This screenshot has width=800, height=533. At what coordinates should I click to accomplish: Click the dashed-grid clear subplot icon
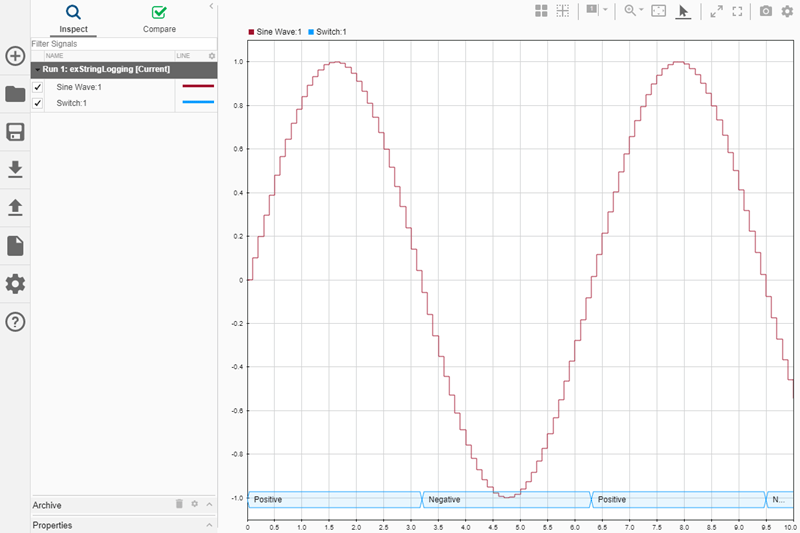562,11
